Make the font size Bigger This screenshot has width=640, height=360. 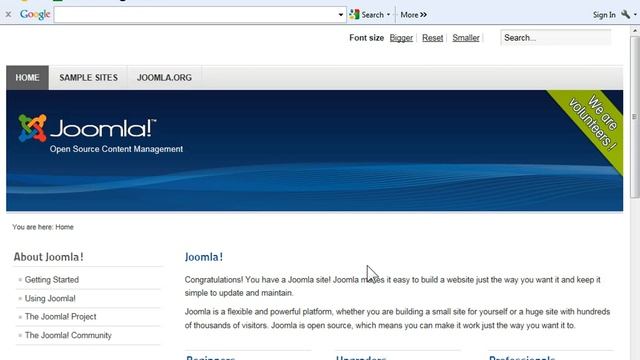[x=401, y=38]
